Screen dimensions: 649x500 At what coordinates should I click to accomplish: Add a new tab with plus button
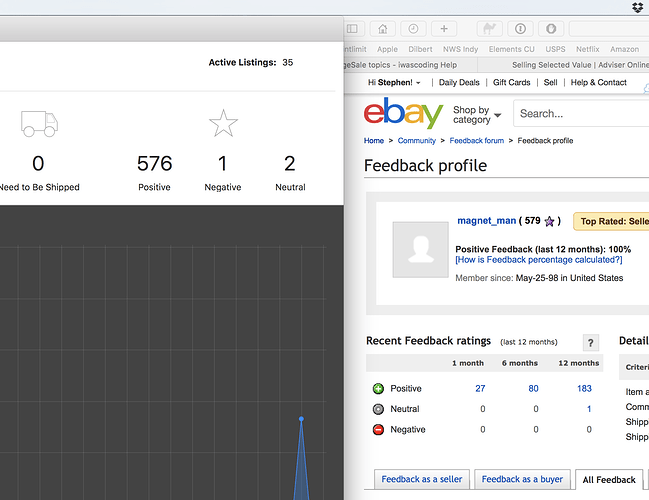pyautogui.click(x=444, y=29)
